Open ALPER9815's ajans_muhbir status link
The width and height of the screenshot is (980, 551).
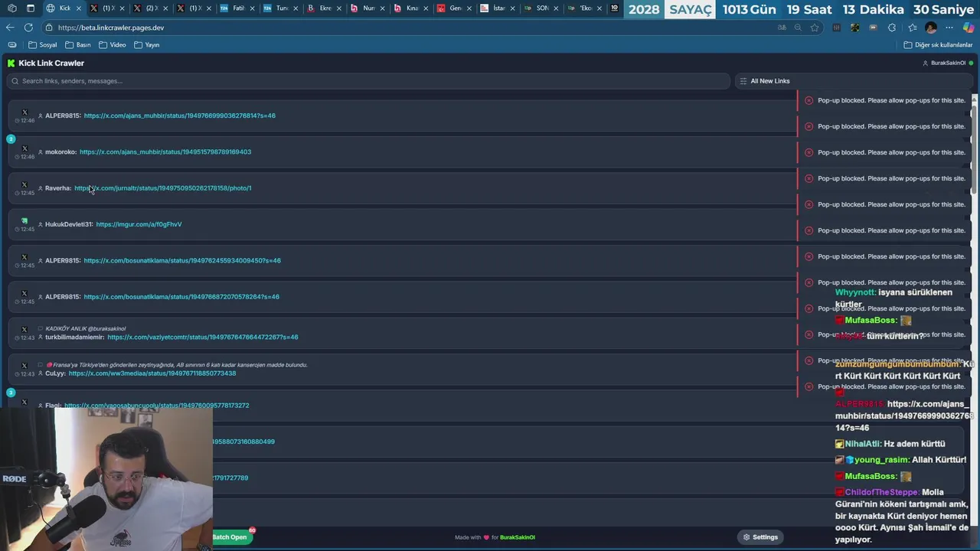click(x=180, y=116)
